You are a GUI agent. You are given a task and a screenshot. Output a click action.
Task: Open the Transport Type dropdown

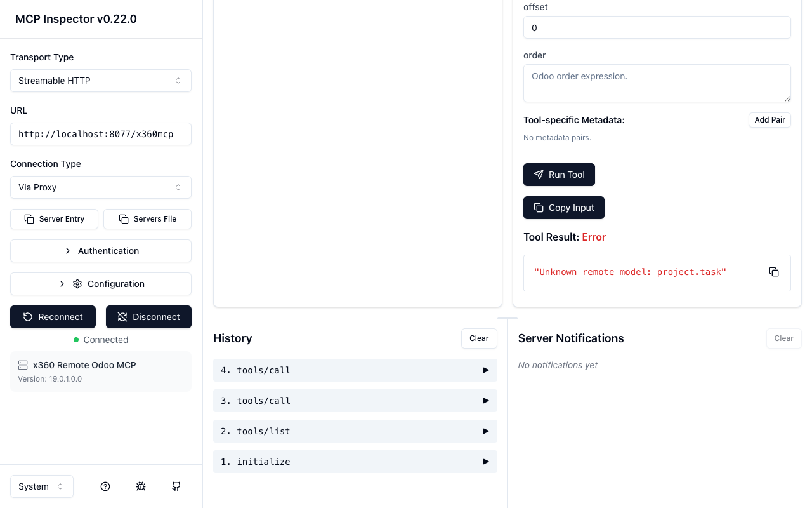(101, 81)
